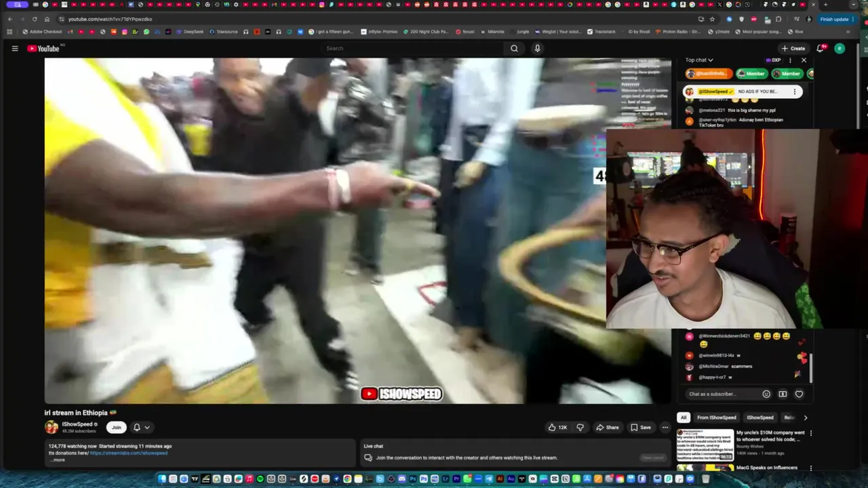Open the 0XP chat points badge

773,60
